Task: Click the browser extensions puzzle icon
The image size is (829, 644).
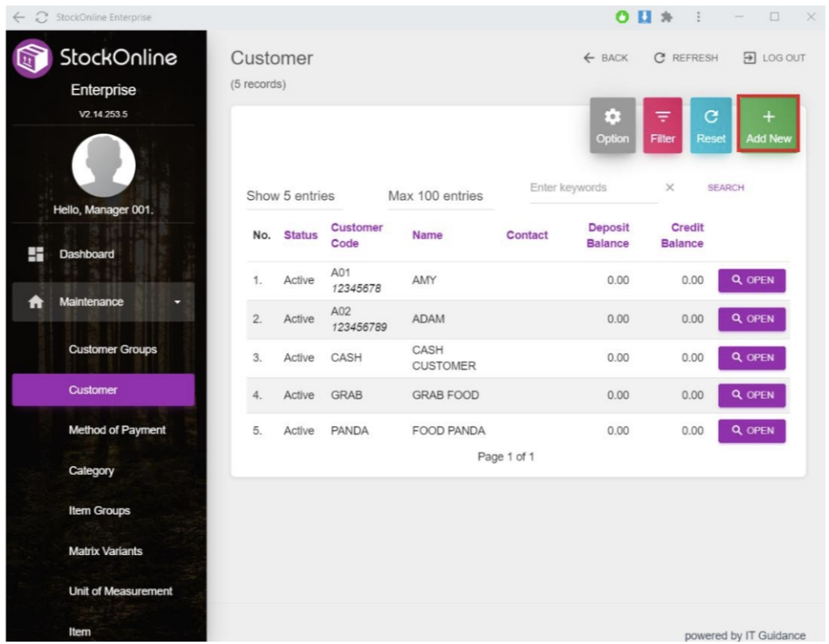Action: [x=667, y=17]
